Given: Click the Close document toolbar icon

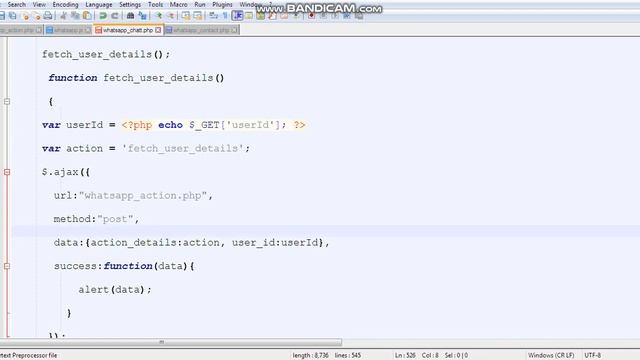Looking at the screenshot, I should [26, 16].
